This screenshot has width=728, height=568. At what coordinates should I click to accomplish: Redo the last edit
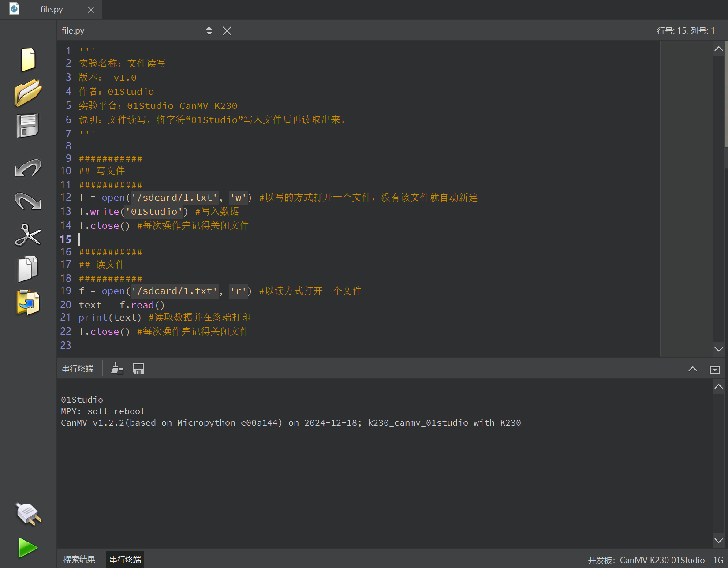point(28,201)
